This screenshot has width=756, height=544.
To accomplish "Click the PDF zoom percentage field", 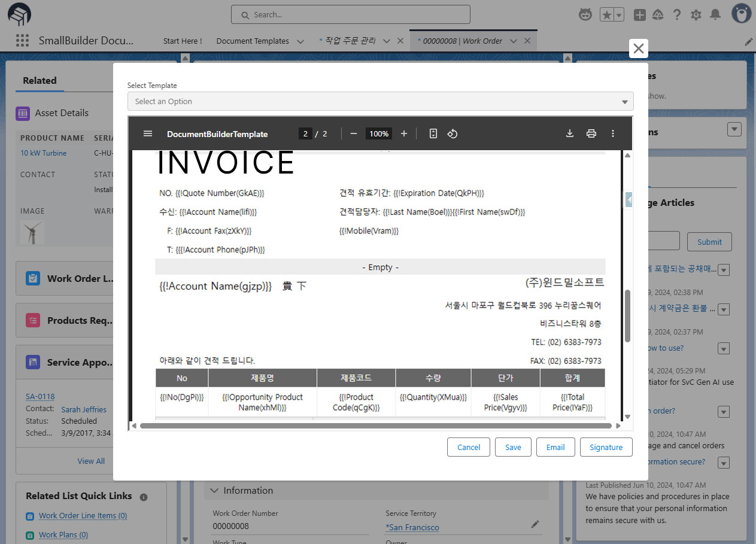I will coord(379,133).
